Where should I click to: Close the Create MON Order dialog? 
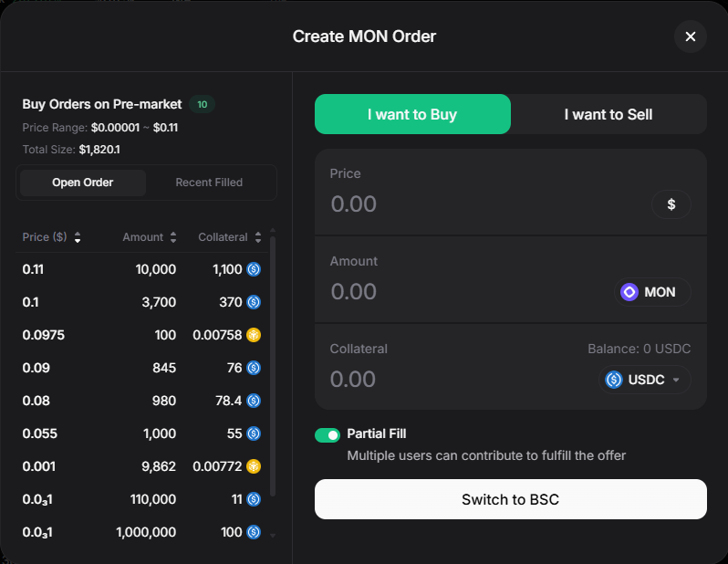click(x=690, y=37)
